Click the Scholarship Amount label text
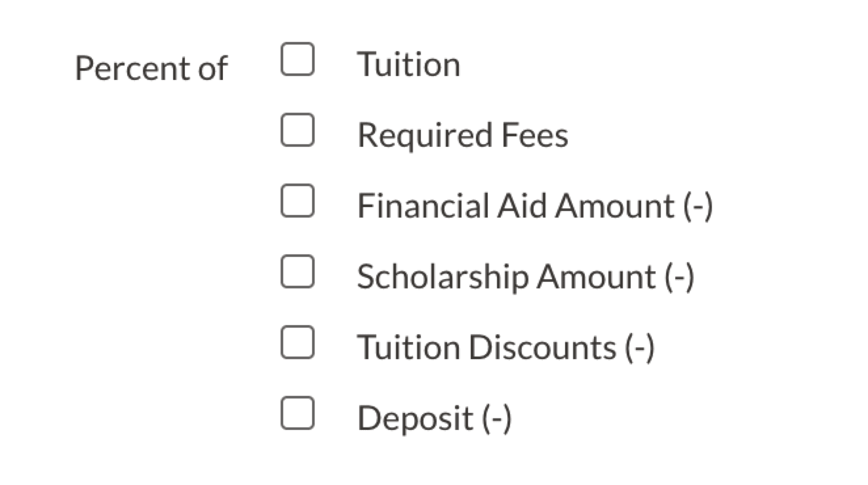The image size is (868, 485). point(505,277)
